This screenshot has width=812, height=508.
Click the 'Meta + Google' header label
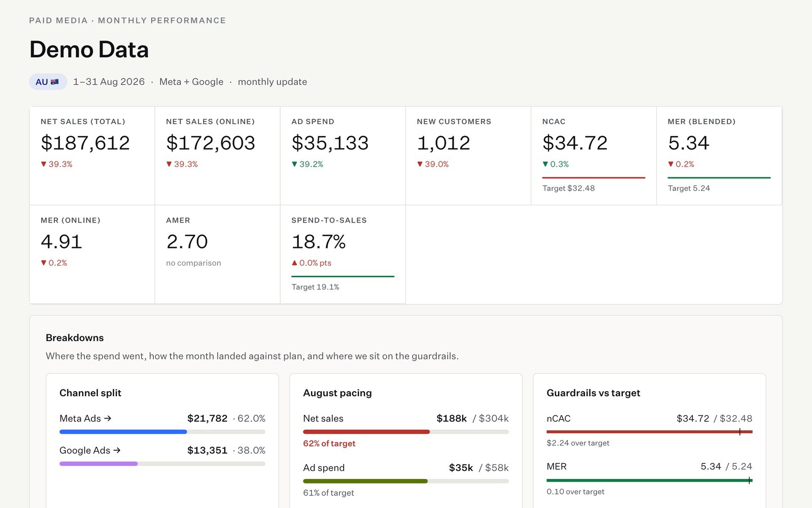pyautogui.click(x=191, y=82)
